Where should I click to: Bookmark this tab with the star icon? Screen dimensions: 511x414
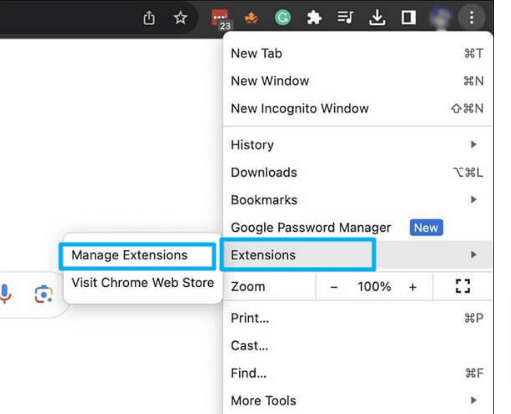click(180, 18)
